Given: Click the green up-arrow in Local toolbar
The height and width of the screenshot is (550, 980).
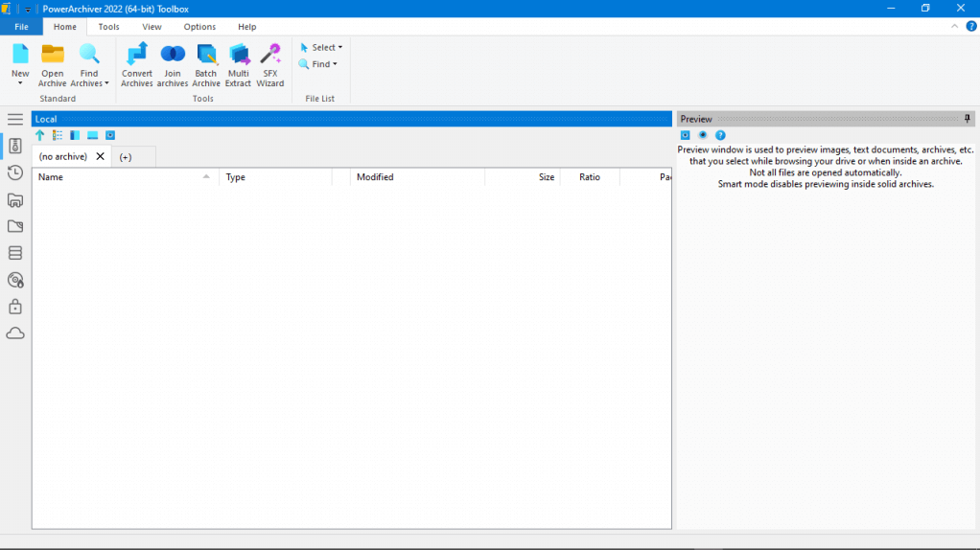Looking at the screenshot, I should click(x=40, y=135).
